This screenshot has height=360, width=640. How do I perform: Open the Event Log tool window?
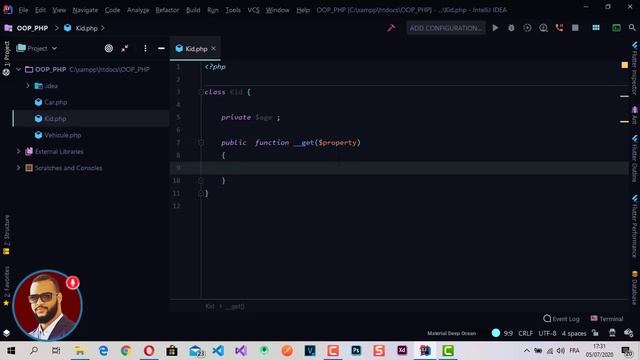click(x=561, y=319)
